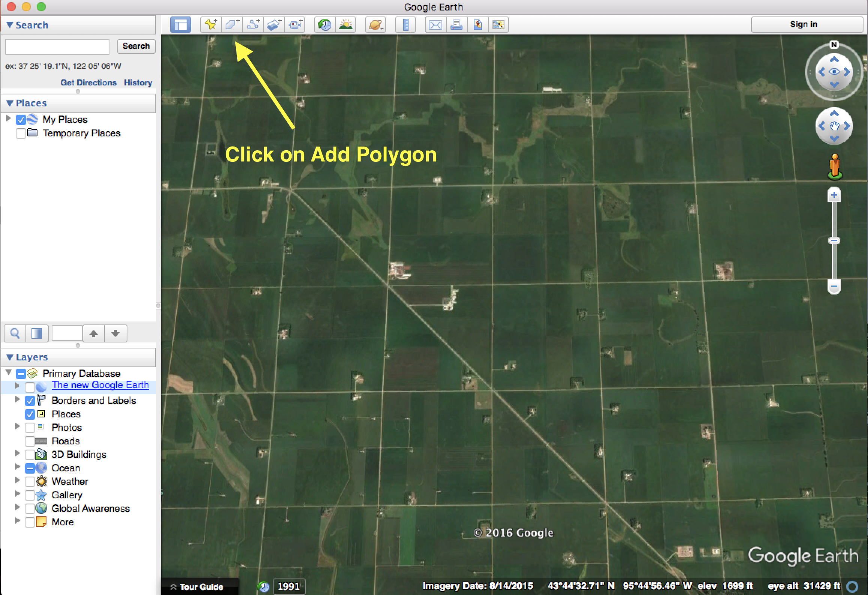This screenshot has width=868, height=595.
Task: Click the Street View Pegman icon
Action: coord(834,167)
